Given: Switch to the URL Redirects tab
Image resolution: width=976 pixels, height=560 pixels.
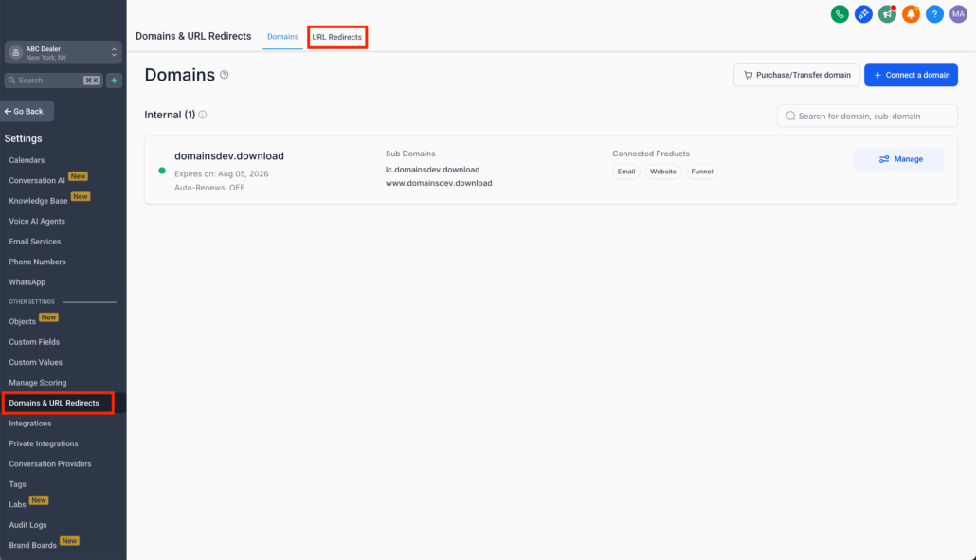Looking at the screenshot, I should [x=336, y=37].
